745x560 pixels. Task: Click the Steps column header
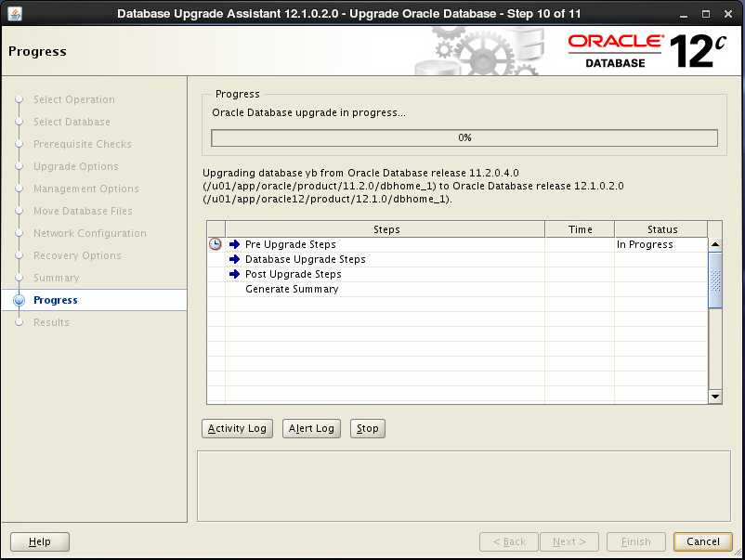pyautogui.click(x=386, y=229)
